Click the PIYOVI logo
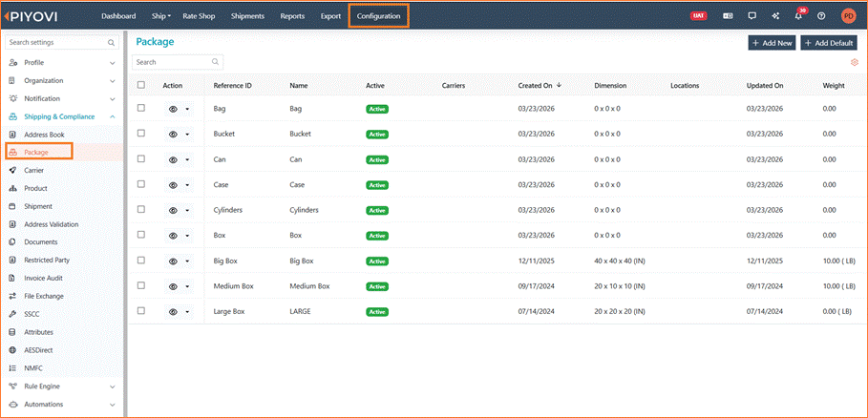This screenshot has width=868, height=418. click(x=31, y=16)
